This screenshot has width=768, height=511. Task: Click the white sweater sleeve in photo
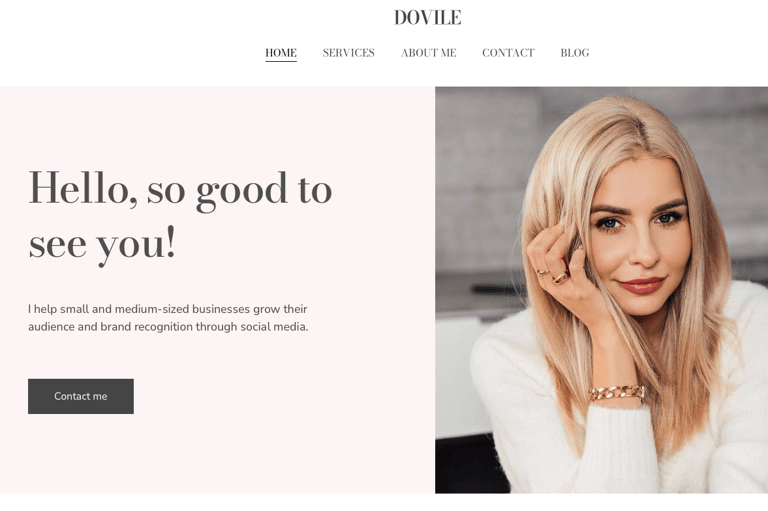(x=620, y=451)
